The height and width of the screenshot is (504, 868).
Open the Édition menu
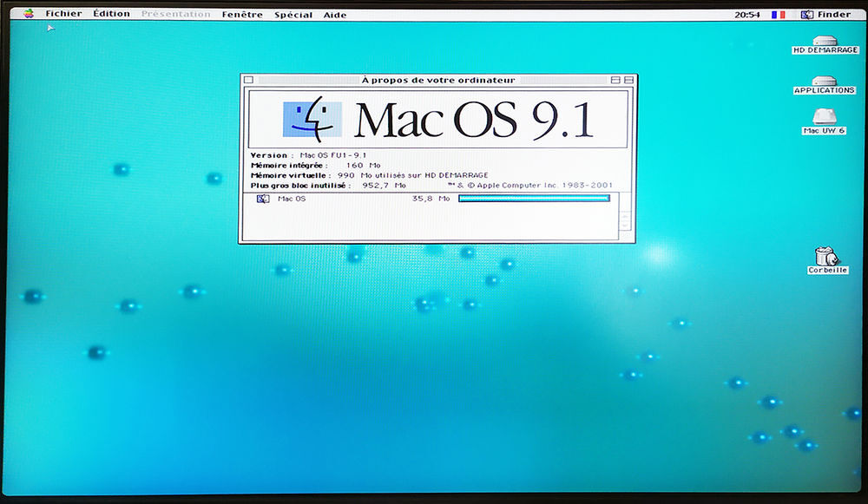[111, 13]
